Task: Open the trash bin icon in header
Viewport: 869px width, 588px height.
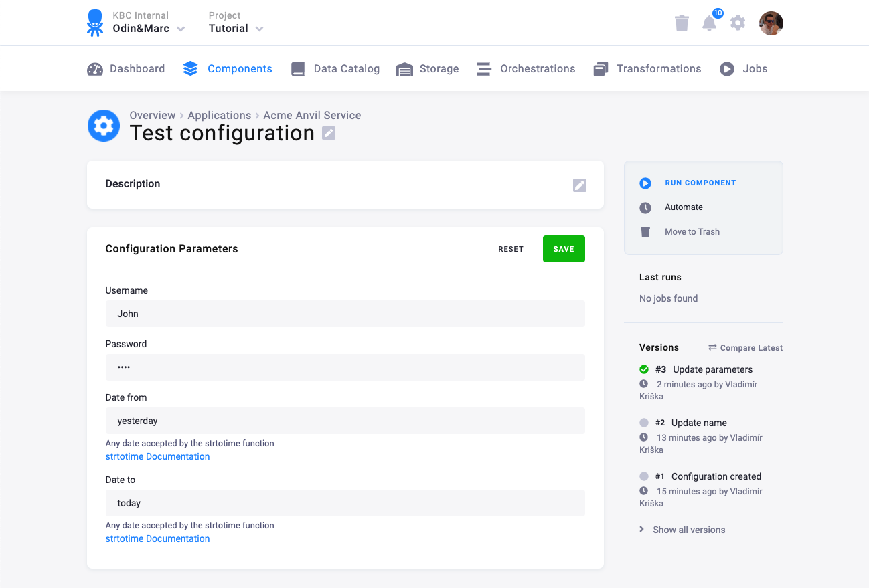Action: pos(682,23)
